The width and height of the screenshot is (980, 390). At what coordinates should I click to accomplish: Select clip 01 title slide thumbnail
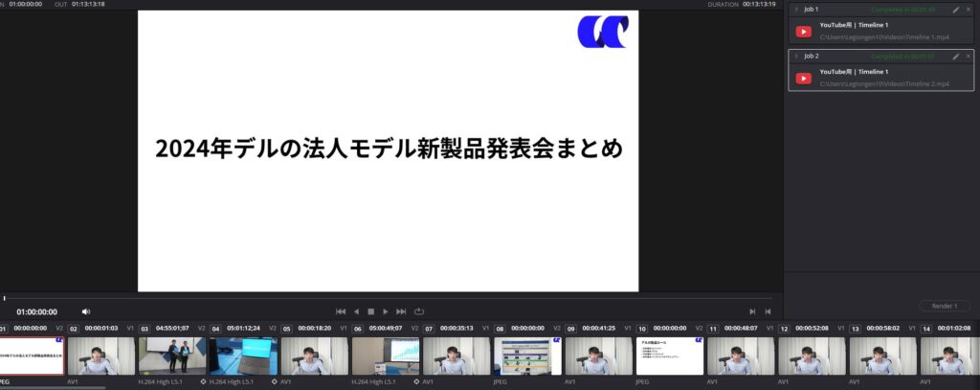coord(32,356)
